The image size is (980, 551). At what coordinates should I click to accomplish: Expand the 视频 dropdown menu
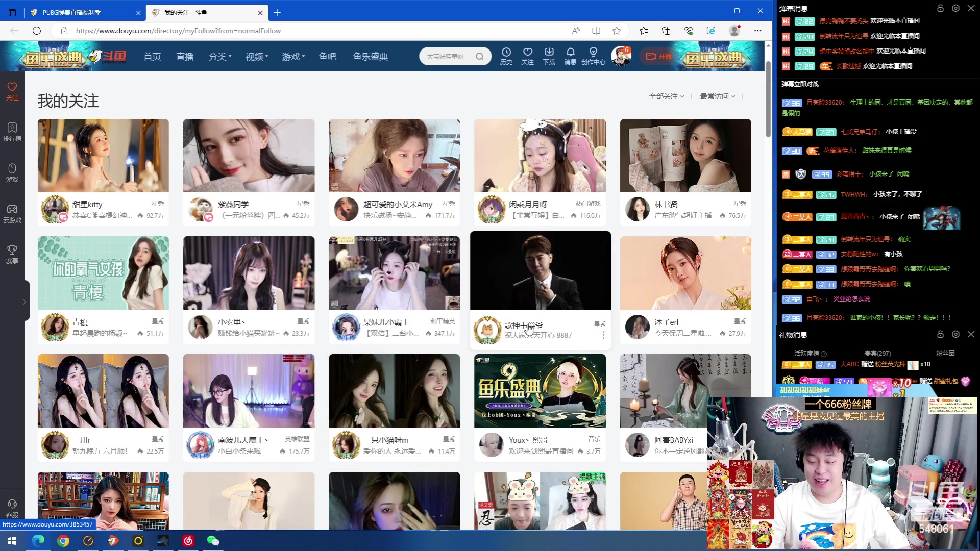pos(257,56)
